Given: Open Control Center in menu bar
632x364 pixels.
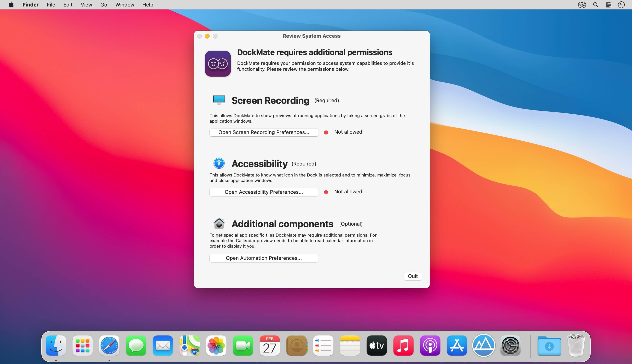Looking at the screenshot, I should pyautogui.click(x=608, y=5).
